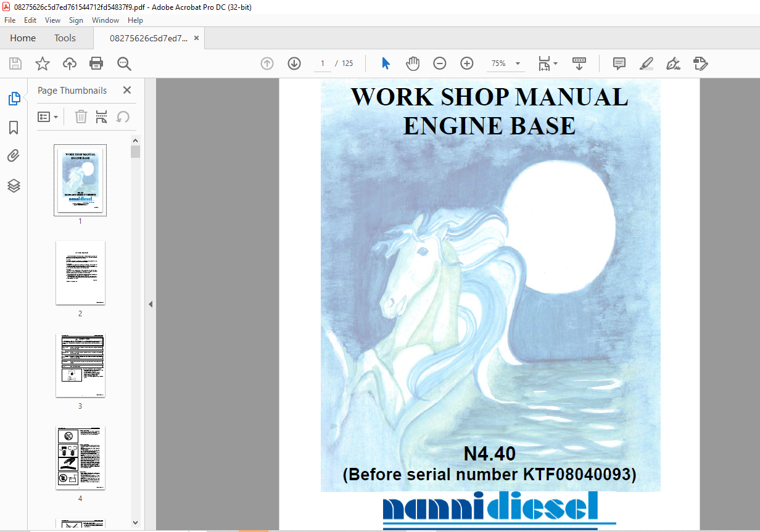Open the View menu
The image size is (760, 532).
click(53, 20)
